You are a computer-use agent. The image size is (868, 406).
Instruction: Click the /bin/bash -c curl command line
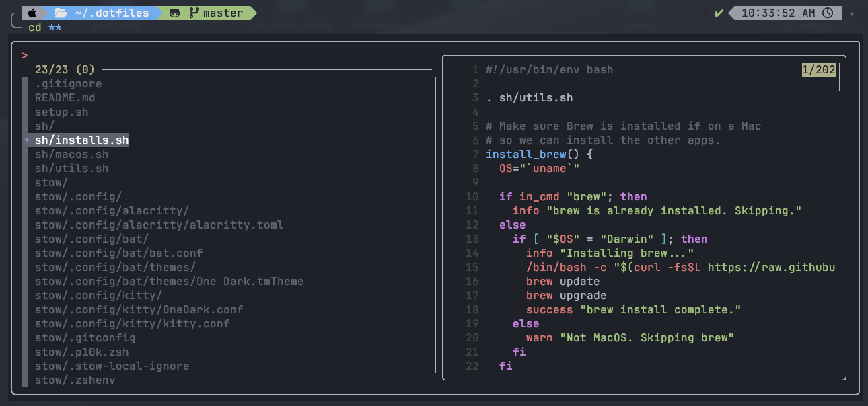pos(681,267)
